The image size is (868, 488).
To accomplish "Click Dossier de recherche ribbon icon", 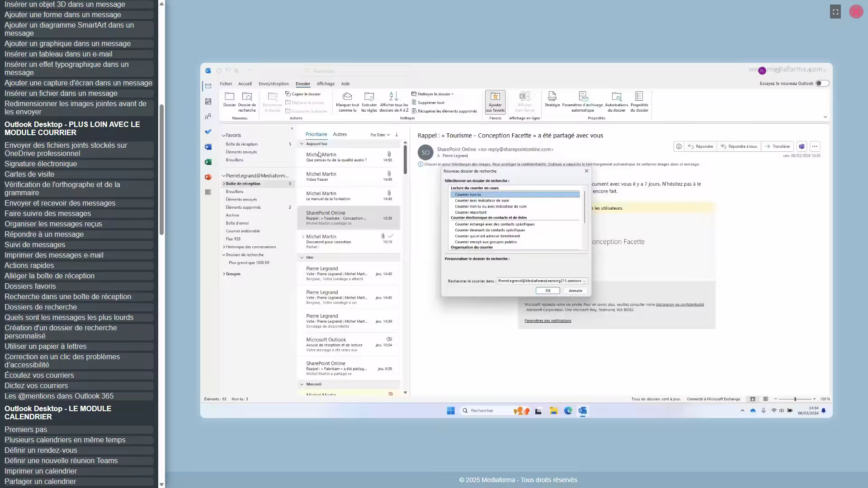I will click(247, 102).
